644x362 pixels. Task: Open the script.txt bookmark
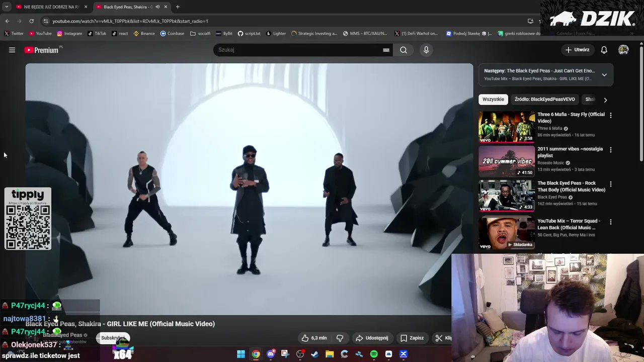coord(249,34)
